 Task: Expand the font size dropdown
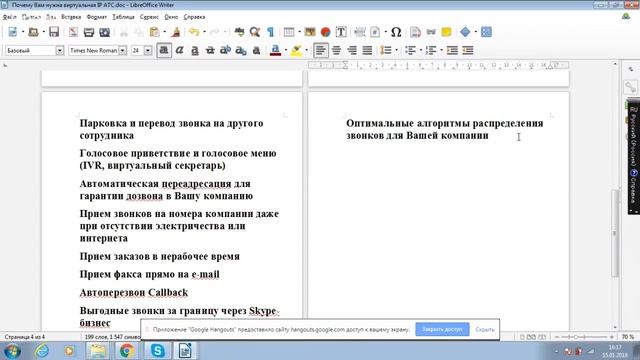pyautogui.click(x=148, y=50)
